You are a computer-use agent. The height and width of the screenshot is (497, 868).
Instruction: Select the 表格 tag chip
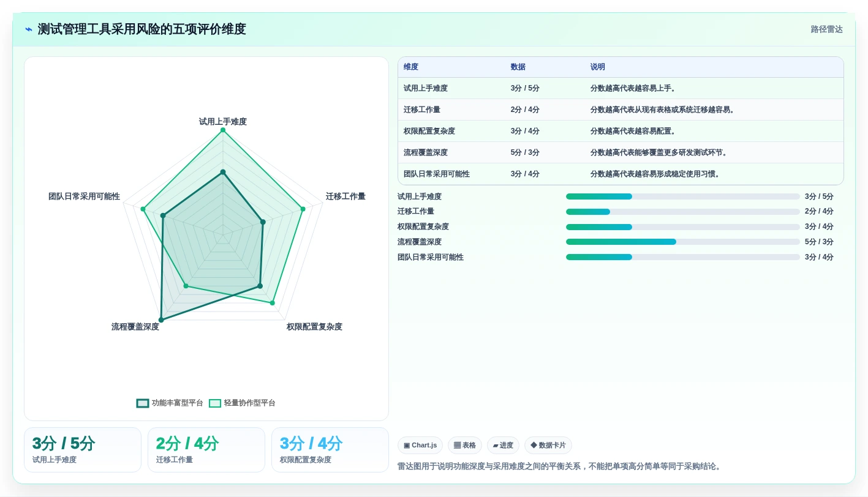[x=465, y=445]
